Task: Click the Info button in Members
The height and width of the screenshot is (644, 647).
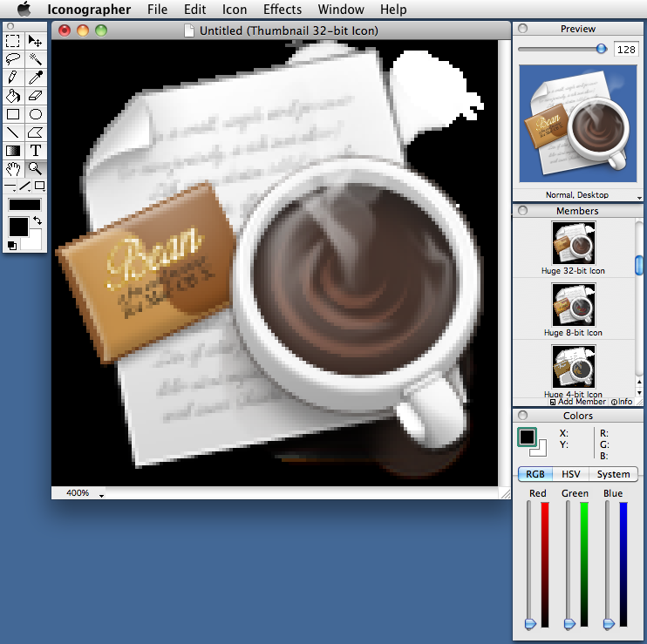Action: coord(622,402)
